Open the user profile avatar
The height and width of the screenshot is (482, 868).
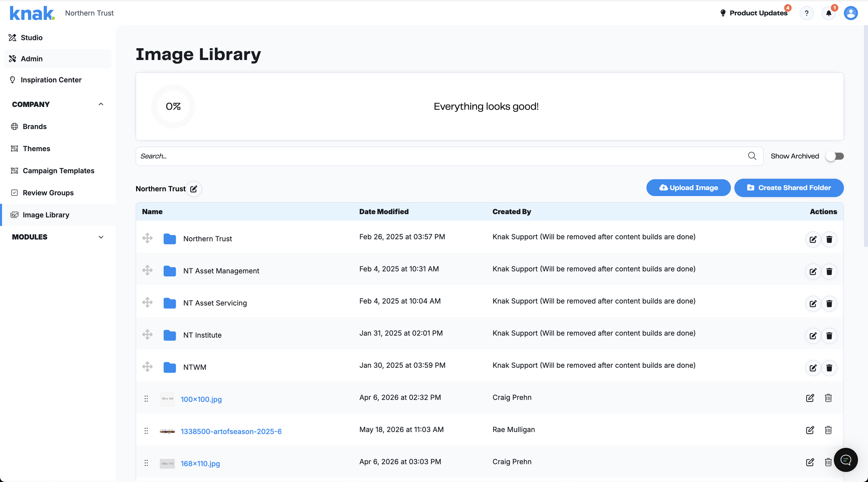tap(851, 13)
